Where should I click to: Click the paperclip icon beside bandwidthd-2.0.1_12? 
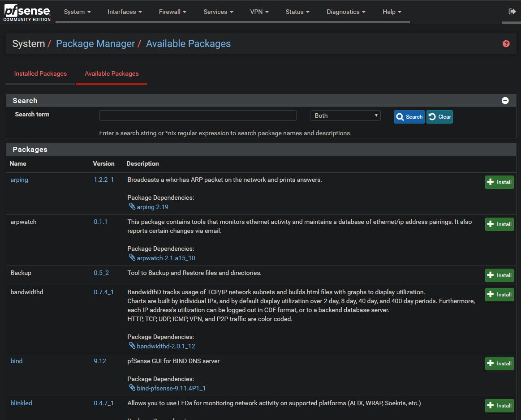(132, 346)
